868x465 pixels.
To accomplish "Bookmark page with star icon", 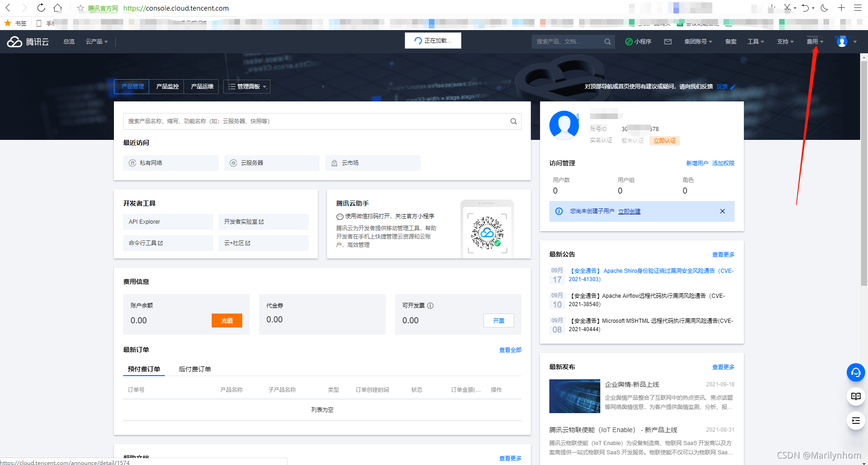I will (x=81, y=8).
